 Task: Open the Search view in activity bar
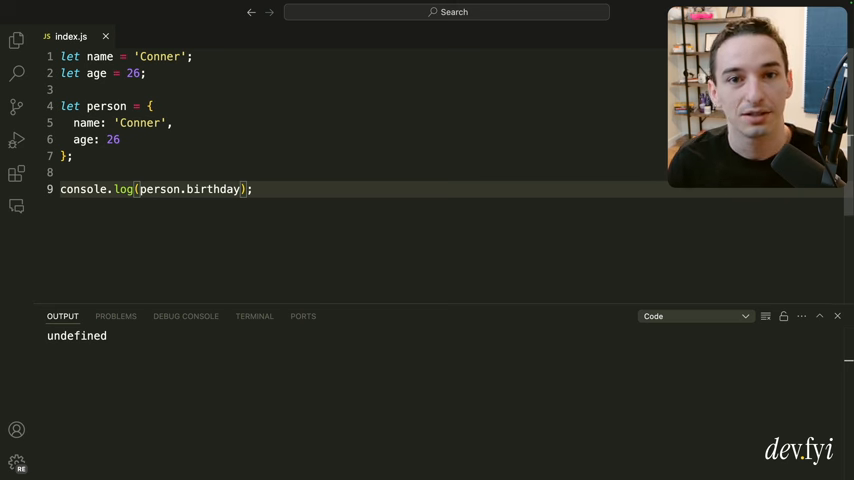pyautogui.click(x=16, y=73)
